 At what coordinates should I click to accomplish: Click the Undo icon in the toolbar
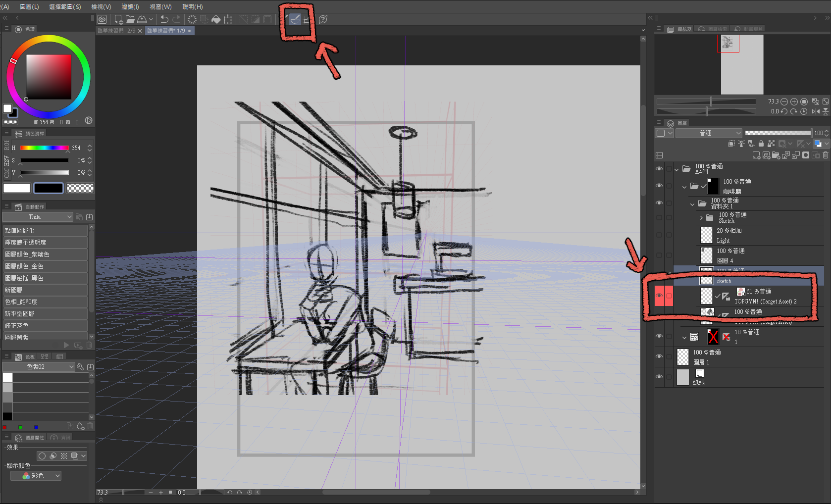coord(163,19)
